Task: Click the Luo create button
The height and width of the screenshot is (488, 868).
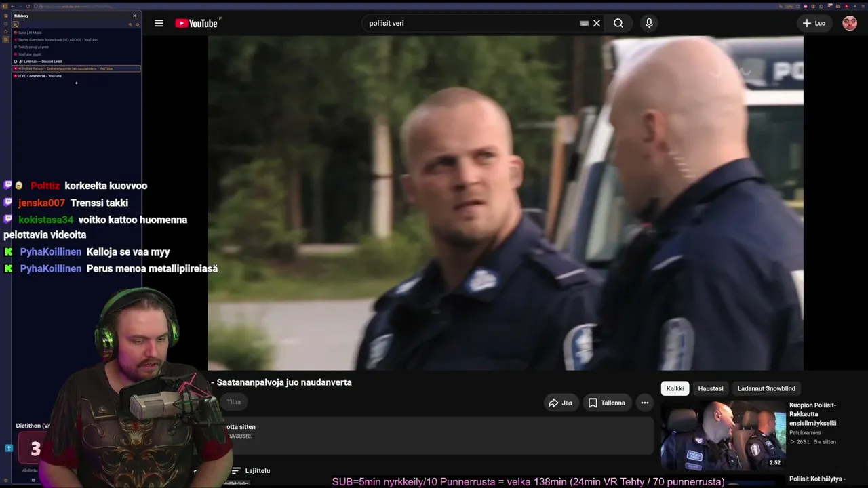Action: (x=814, y=23)
